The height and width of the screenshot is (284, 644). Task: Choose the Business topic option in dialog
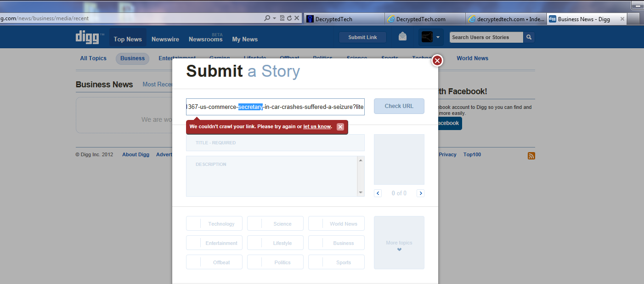(x=336, y=243)
